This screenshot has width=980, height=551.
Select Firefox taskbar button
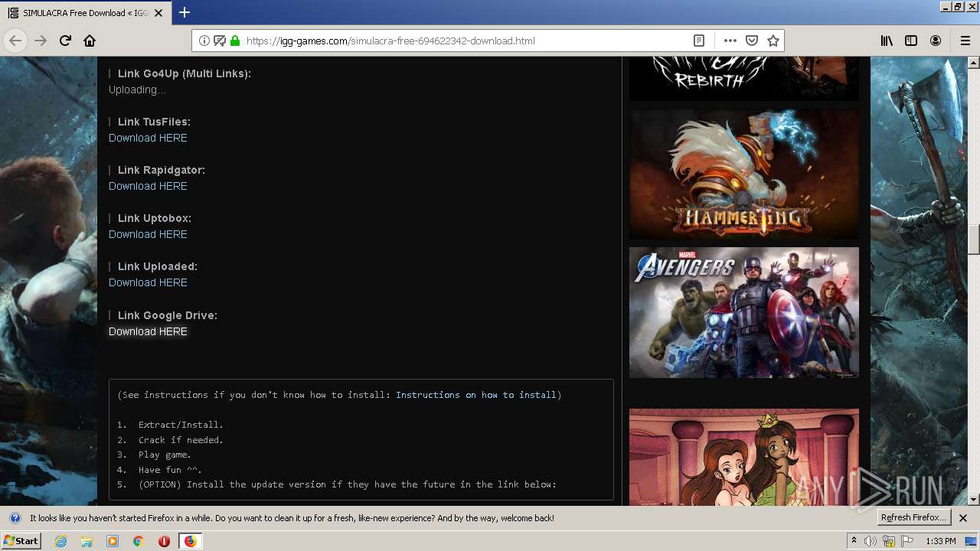point(190,541)
